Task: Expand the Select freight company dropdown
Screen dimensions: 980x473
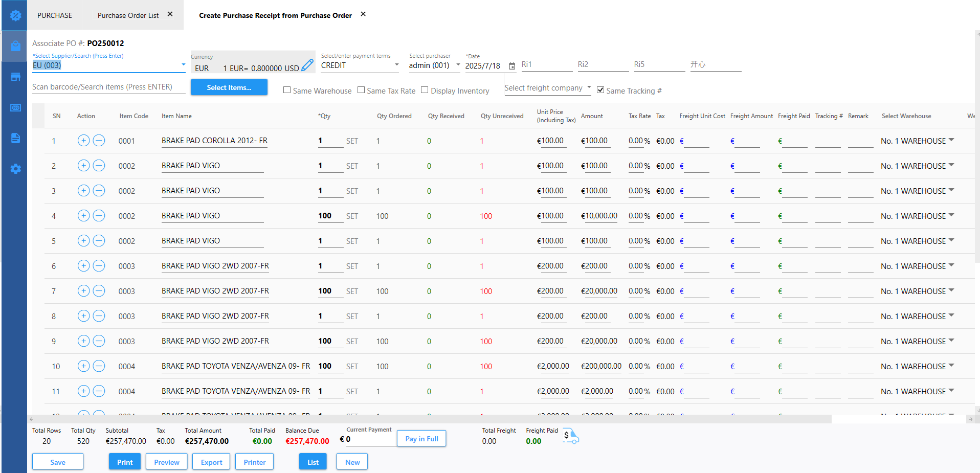Action: (x=547, y=88)
